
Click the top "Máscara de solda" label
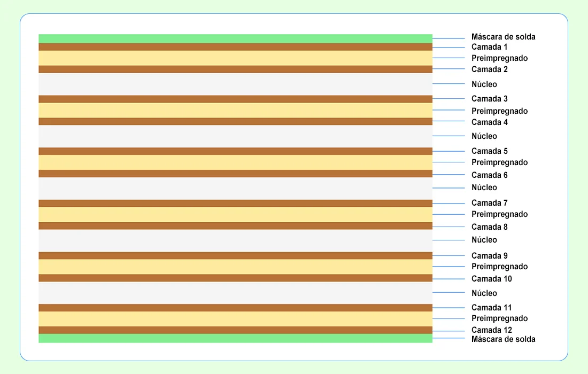(x=503, y=37)
